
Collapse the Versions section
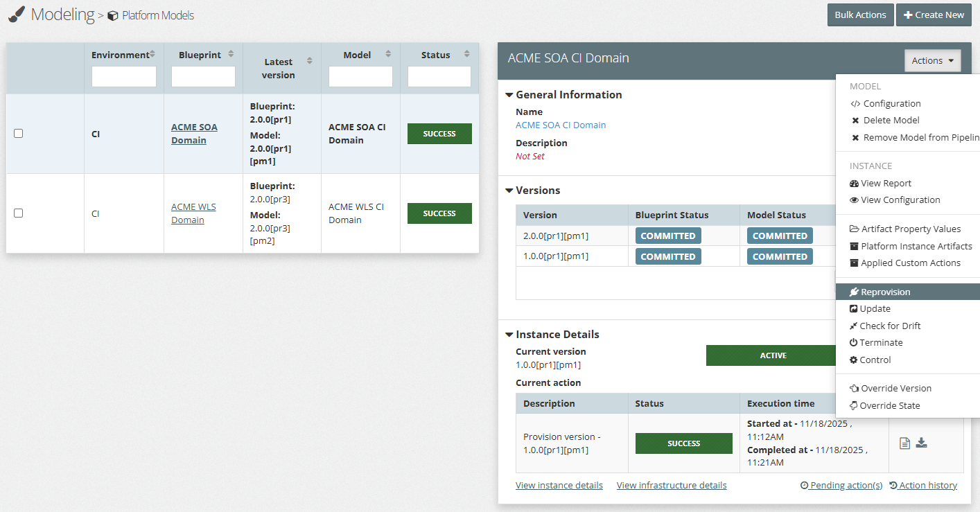[509, 191]
